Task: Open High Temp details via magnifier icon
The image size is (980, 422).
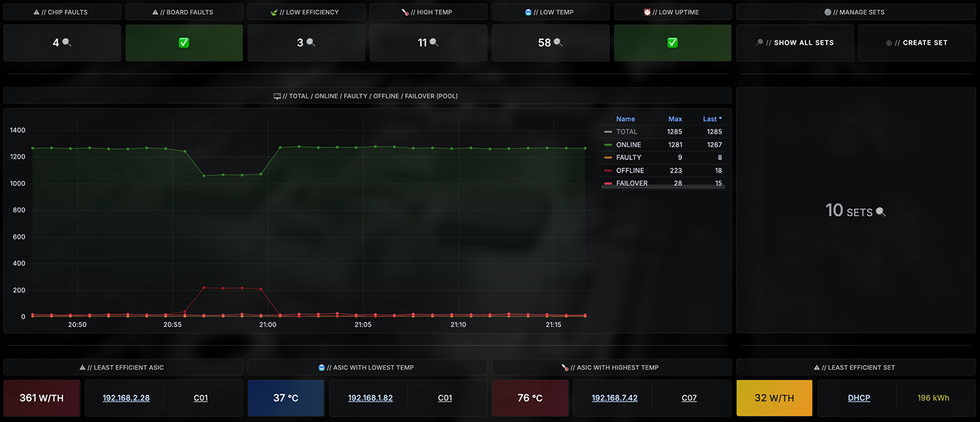Action: (433, 43)
